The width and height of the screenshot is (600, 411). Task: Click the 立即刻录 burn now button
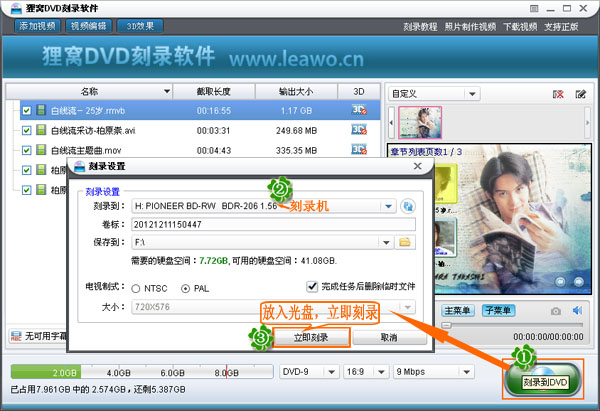[311, 338]
